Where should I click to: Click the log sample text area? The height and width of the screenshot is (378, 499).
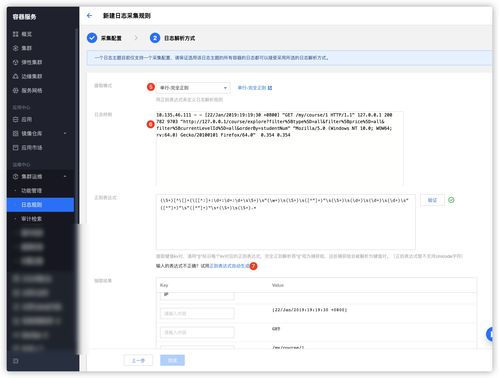click(279, 148)
